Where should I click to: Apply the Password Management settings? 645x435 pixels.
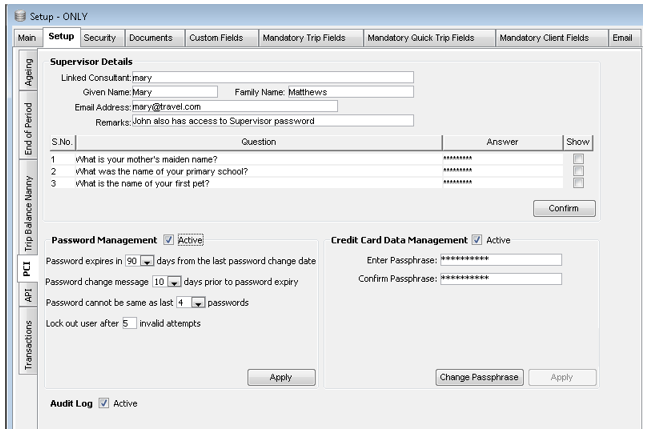tap(281, 377)
